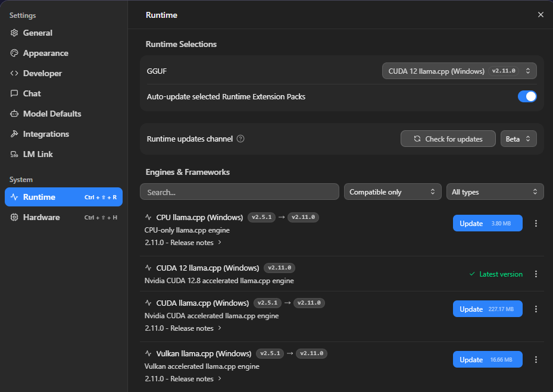Open the Appearance settings section
Screen dimensions: 553x392
point(64,53)
